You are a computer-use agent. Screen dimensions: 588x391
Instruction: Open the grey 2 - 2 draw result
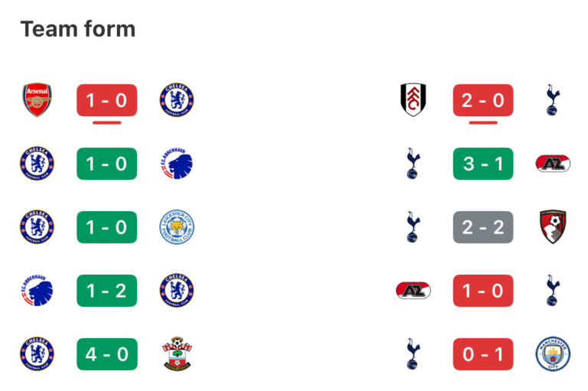[483, 227]
